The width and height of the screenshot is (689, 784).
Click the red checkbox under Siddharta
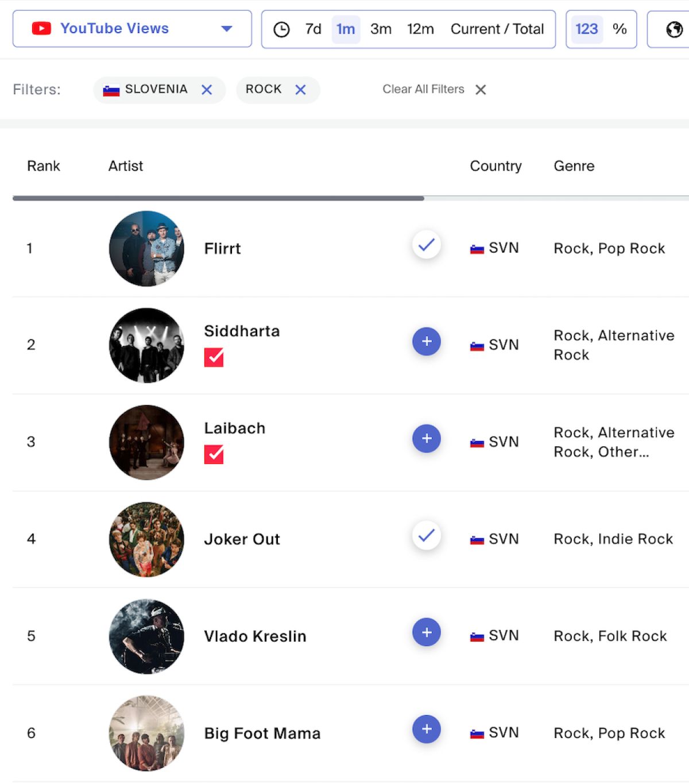pyautogui.click(x=214, y=357)
